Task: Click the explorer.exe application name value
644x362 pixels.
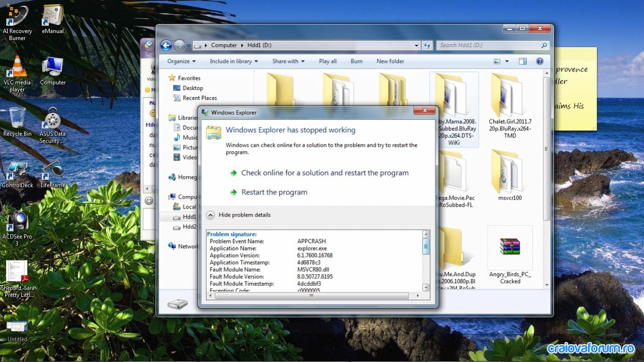Action: click(x=312, y=248)
